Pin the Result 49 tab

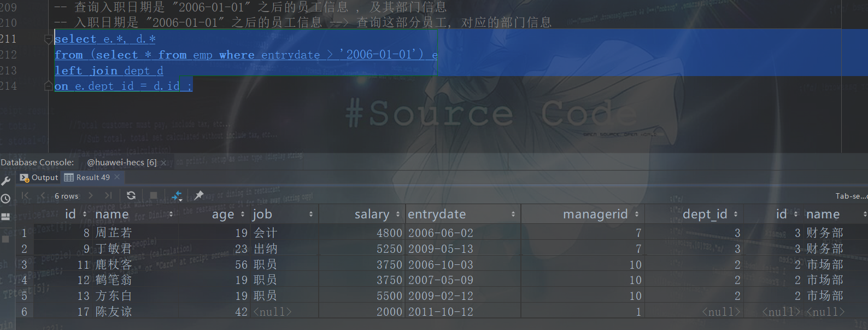coord(198,195)
